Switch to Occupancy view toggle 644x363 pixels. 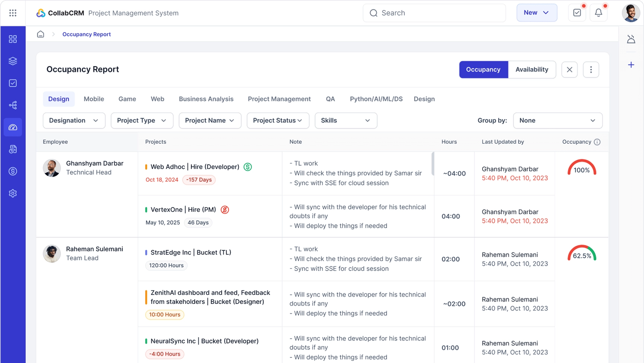483,70
